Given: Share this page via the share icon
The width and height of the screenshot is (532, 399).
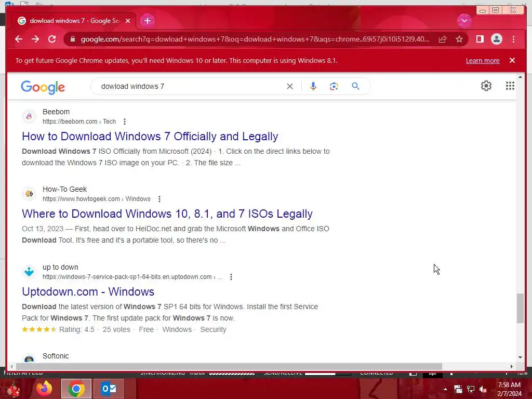Looking at the screenshot, I should (x=443, y=39).
